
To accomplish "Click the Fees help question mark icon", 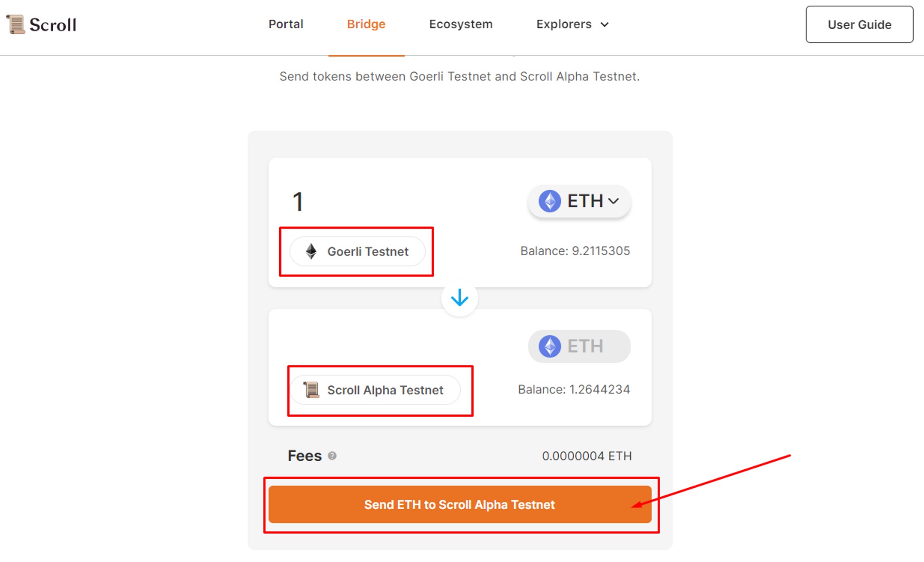I will click(x=332, y=456).
